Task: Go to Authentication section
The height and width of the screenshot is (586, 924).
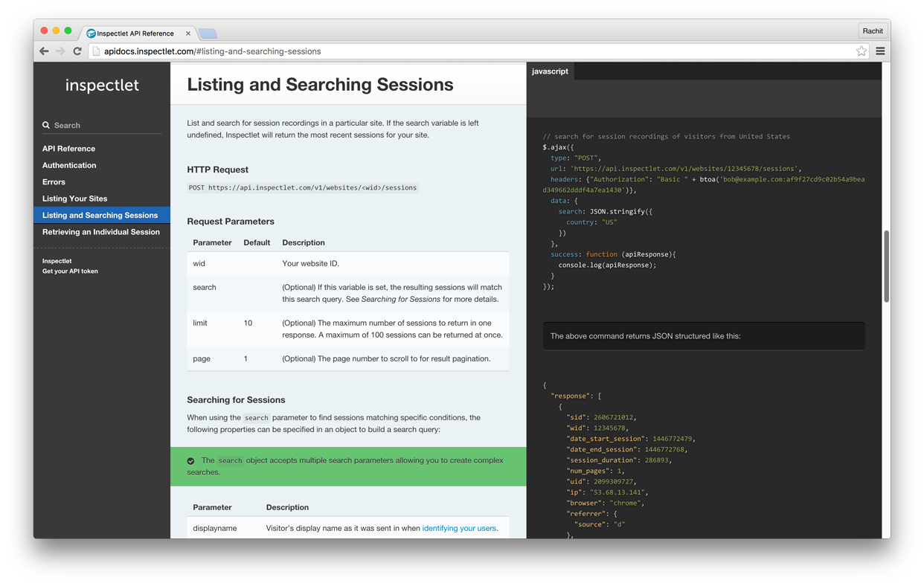Action: pyautogui.click(x=69, y=165)
